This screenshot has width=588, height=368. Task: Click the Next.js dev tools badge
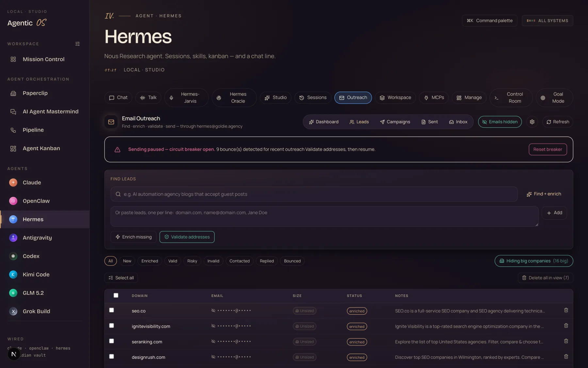click(14, 354)
